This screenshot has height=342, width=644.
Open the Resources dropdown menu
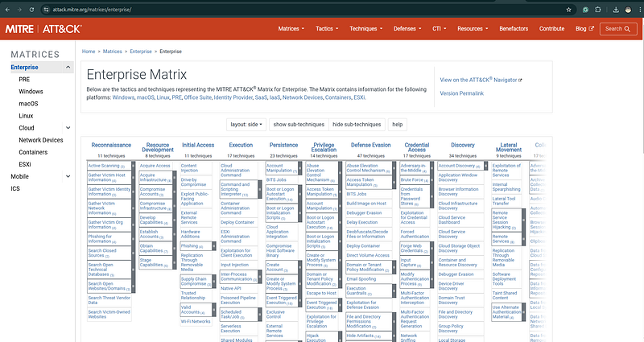pyautogui.click(x=473, y=29)
